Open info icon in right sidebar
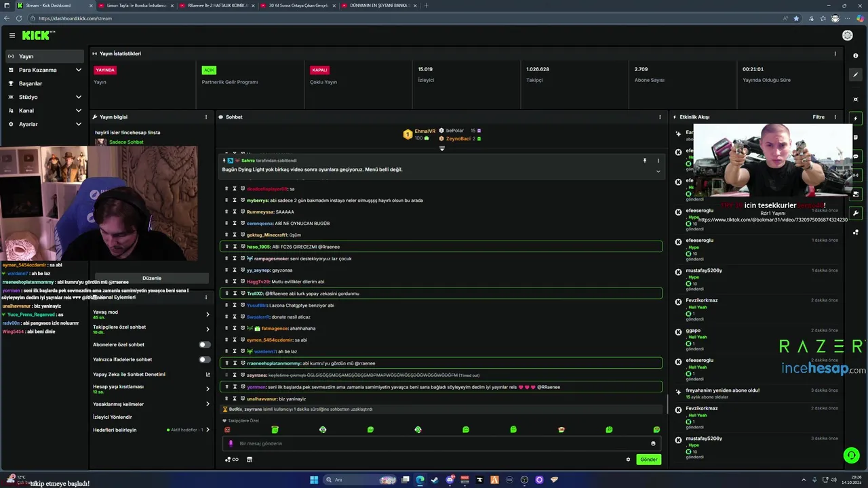Image resolution: width=868 pixels, height=488 pixels. pos(856,56)
